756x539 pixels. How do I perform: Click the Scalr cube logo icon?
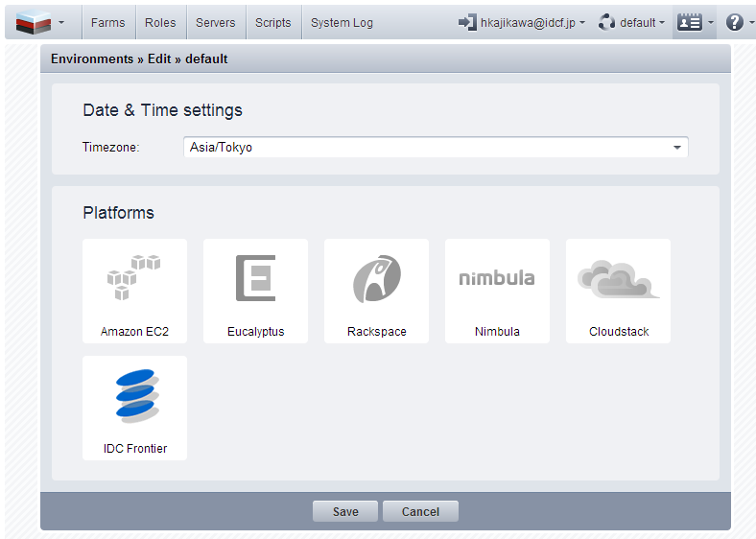click(34, 23)
